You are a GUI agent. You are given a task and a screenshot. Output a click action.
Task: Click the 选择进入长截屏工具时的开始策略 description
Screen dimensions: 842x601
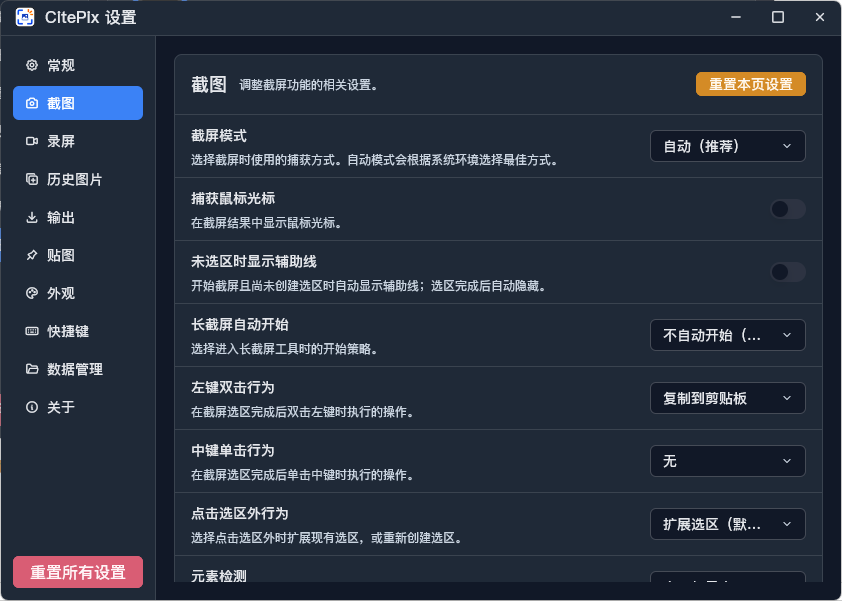point(285,349)
